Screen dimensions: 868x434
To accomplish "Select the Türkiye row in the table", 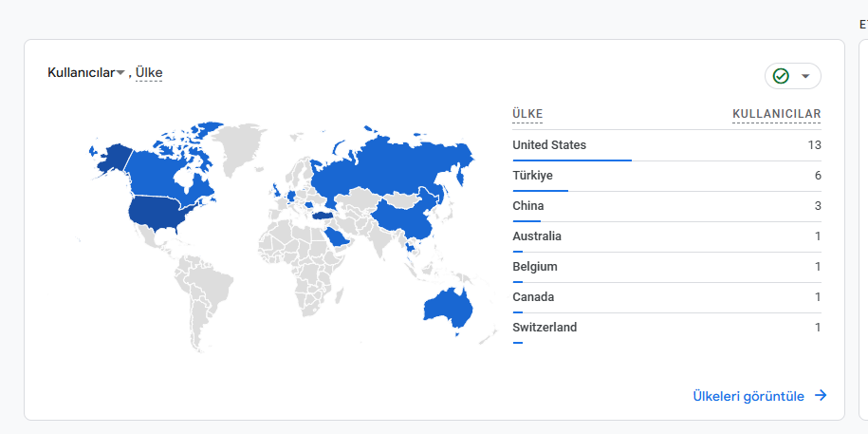I will pos(667,177).
